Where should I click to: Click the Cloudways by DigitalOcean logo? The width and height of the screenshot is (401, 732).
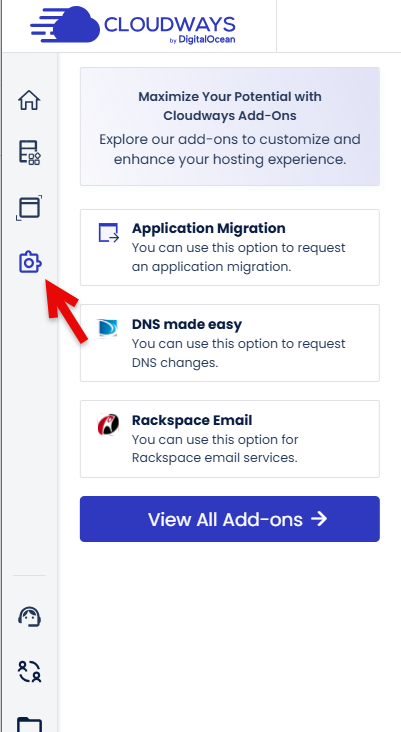pyautogui.click(x=133, y=26)
